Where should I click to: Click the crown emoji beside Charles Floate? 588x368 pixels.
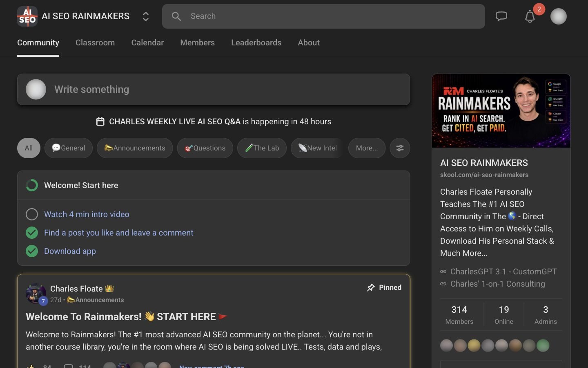[109, 289]
